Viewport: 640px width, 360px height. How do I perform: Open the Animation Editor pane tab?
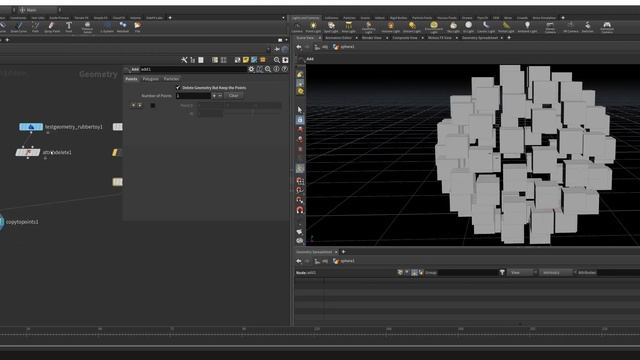(x=338, y=38)
